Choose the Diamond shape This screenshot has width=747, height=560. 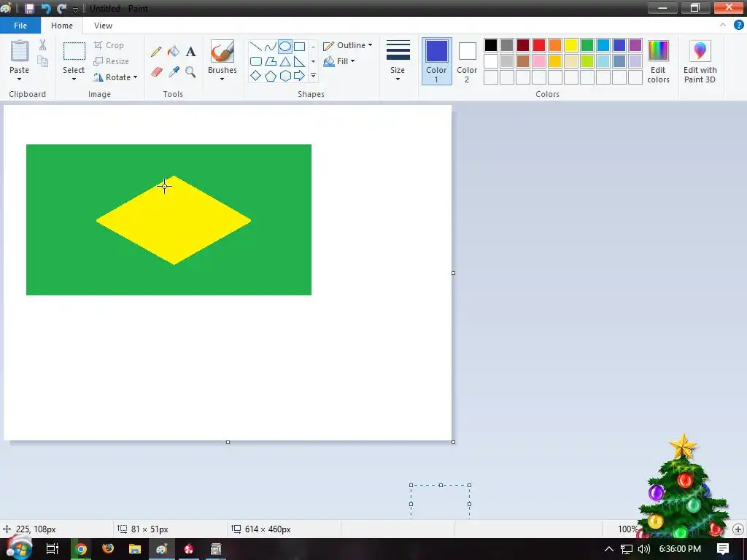pos(256,76)
